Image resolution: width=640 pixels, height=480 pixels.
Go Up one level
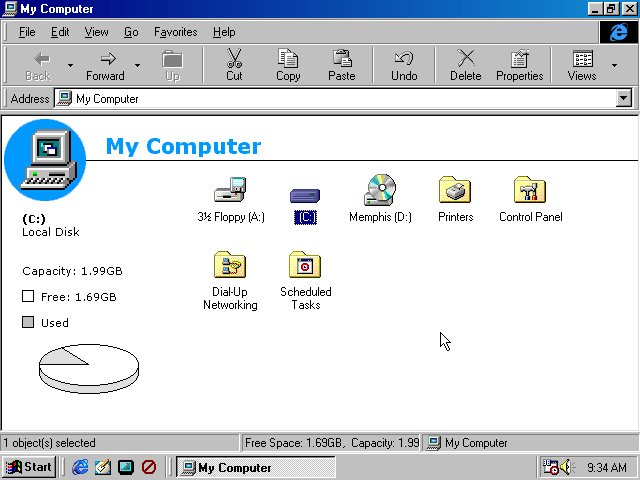point(172,65)
